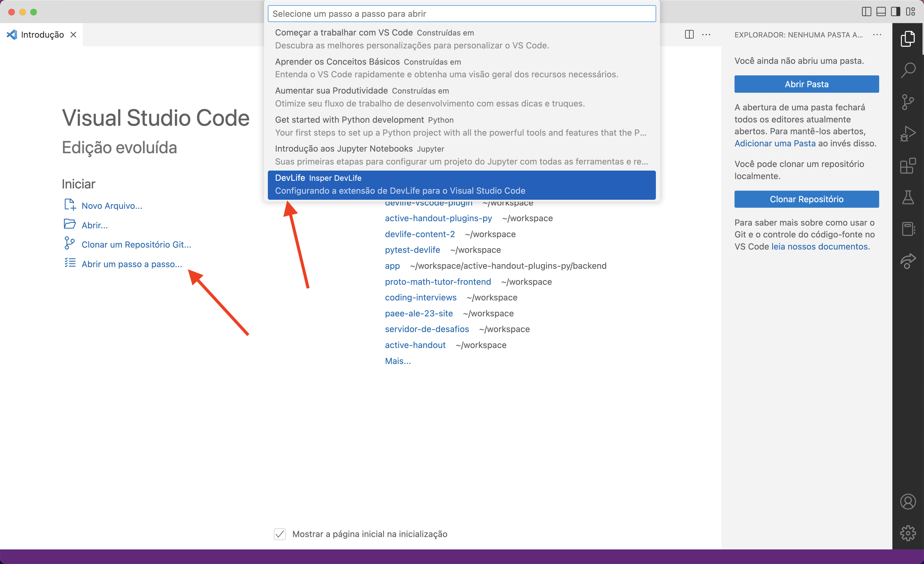Toggle the panel visibility in the title bar

click(881, 12)
